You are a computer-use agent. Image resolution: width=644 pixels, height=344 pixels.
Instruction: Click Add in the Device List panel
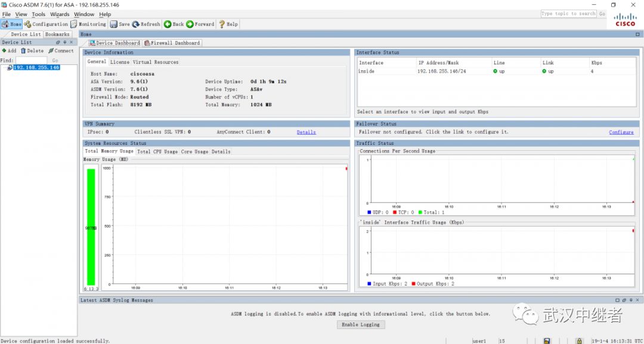pyautogui.click(x=9, y=51)
